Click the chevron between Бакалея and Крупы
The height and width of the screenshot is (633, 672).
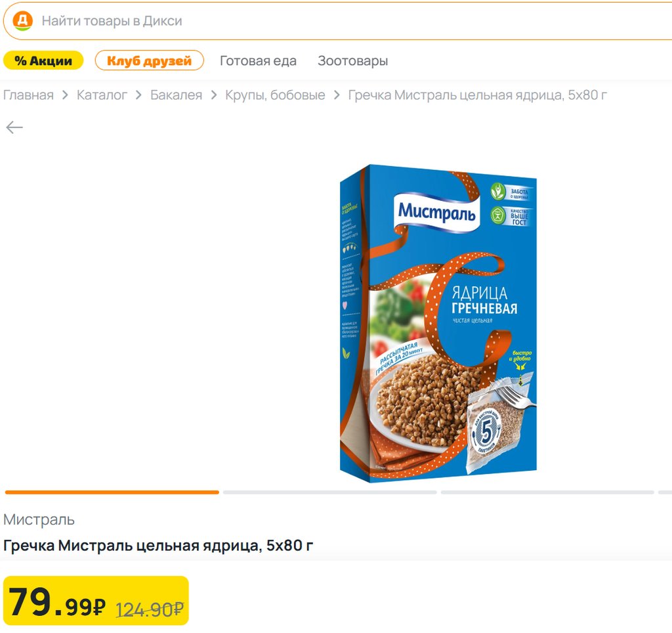(x=214, y=95)
